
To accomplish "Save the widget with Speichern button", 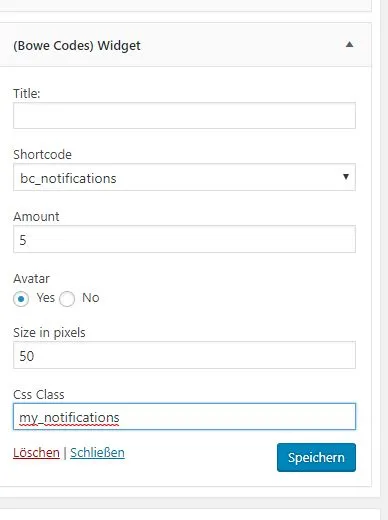I will (316, 457).
